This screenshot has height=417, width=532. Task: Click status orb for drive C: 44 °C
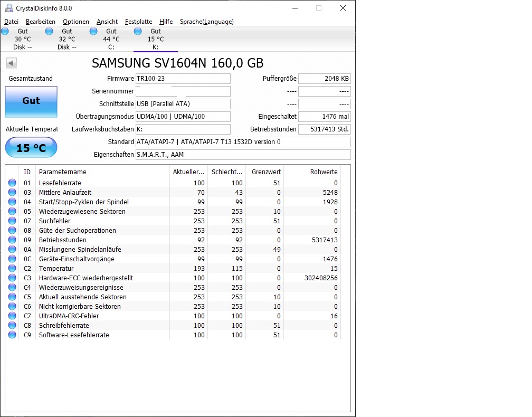pyautogui.click(x=93, y=31)
